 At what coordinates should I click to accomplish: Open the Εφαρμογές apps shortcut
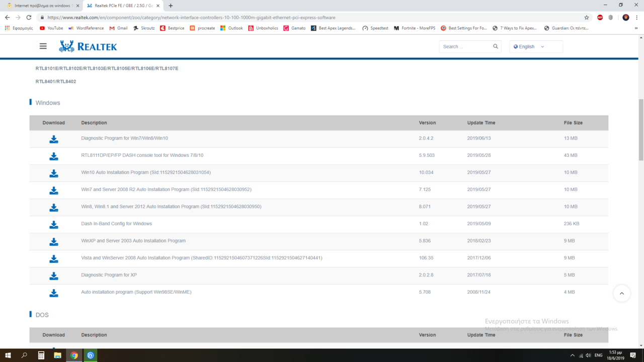click(x=19, y=28)
